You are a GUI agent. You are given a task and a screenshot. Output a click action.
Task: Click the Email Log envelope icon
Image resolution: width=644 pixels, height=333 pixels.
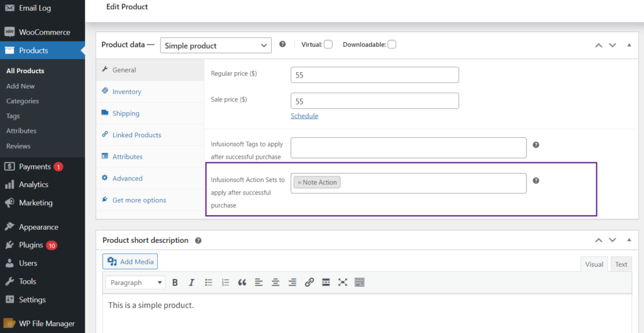(x=9, y=8)
